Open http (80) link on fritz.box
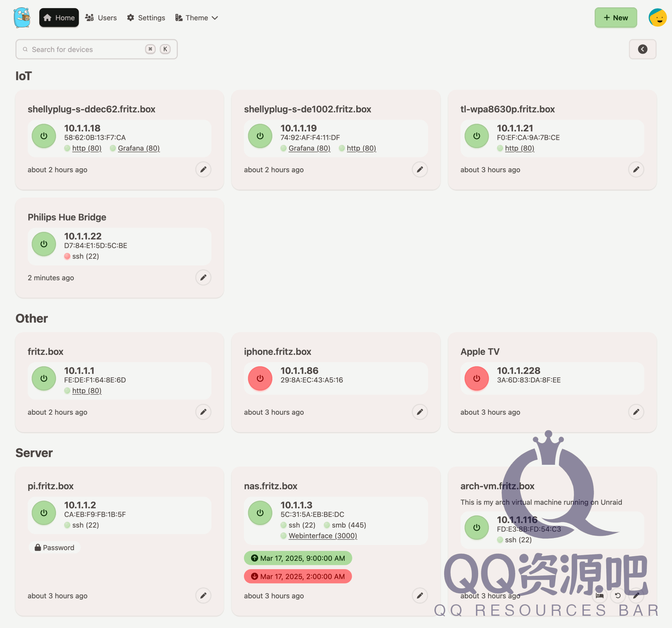 pos(87,391)
